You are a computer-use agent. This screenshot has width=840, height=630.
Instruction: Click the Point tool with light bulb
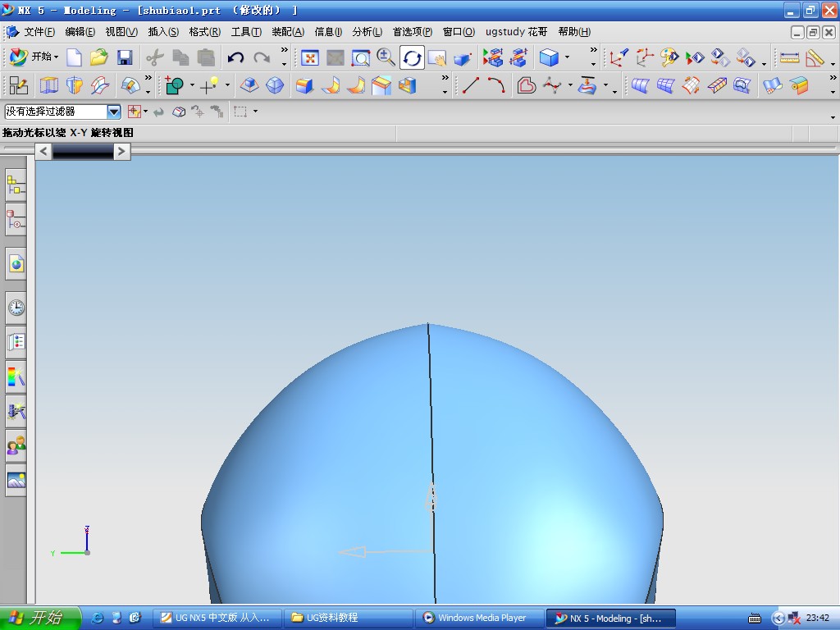209,85
